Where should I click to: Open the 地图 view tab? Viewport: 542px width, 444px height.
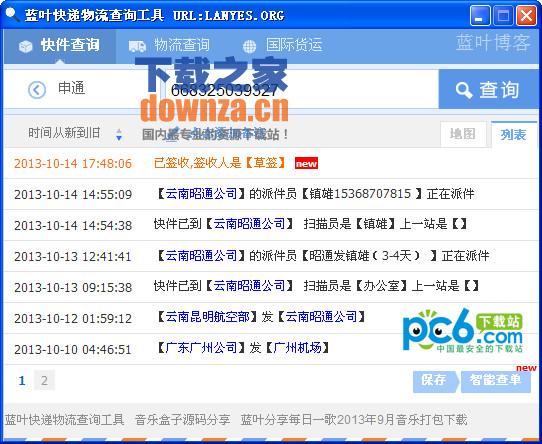(x=463, y=134)
